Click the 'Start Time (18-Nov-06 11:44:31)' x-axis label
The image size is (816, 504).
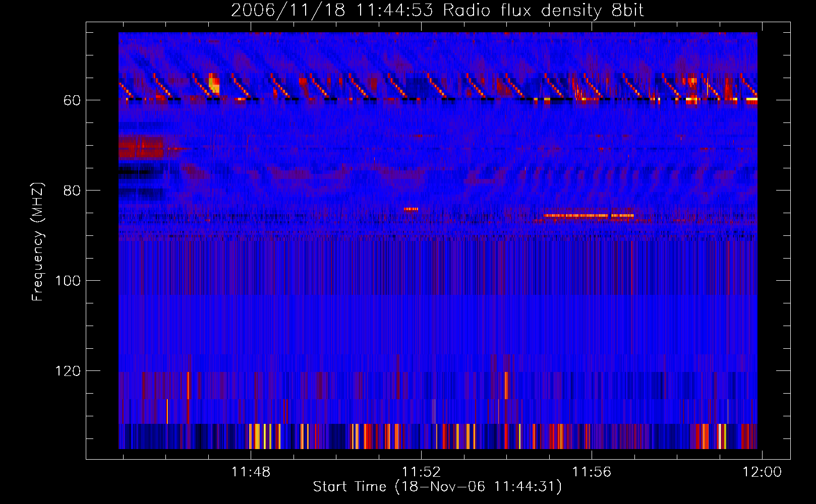[x=437, y=487]
